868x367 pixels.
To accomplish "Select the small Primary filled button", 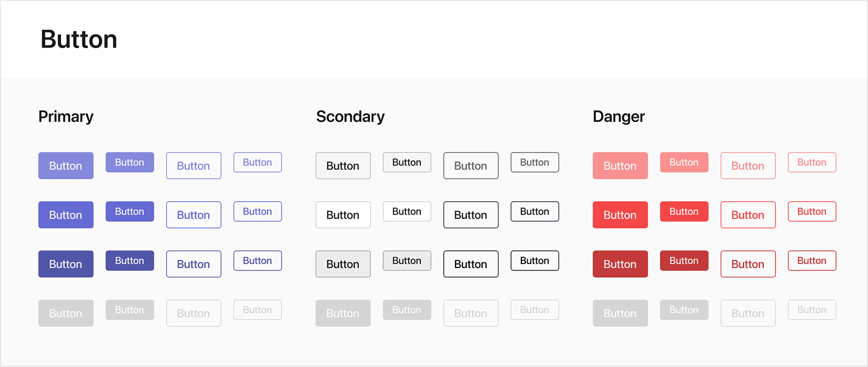I will pos(130,212).
